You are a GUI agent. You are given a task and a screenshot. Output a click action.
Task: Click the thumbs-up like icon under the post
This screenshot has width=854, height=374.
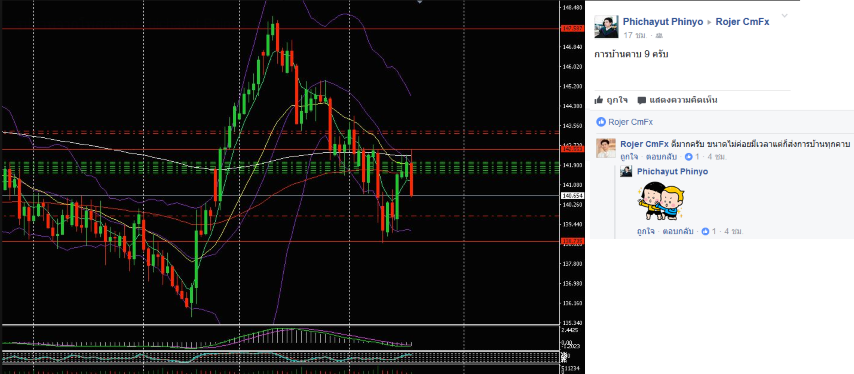point(599,100)
